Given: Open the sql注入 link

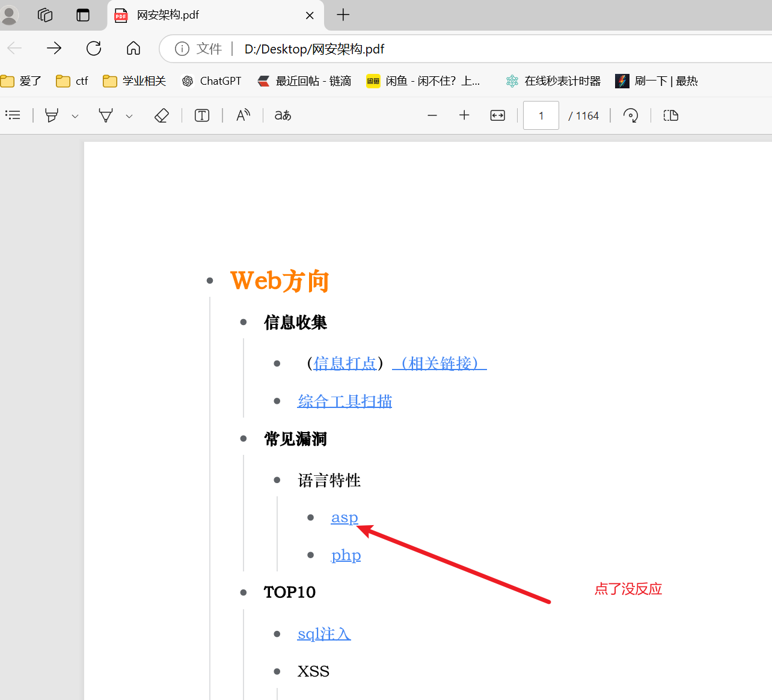Looking at the screenshot, I should [x=323, y=634].
